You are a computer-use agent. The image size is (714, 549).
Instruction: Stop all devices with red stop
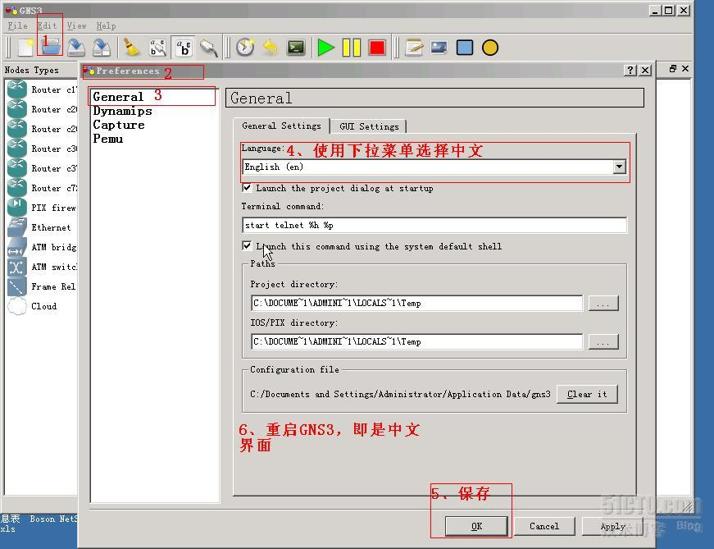click(377, 47)
